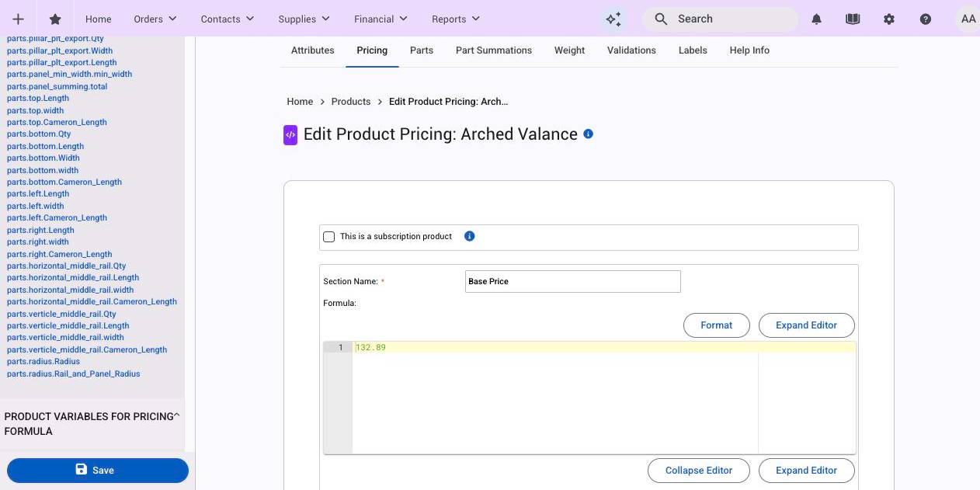Insert parts.radius.Rail_and_Panel_Radius variable
This screenshot has width=980, height=490.
click(74, 374)
